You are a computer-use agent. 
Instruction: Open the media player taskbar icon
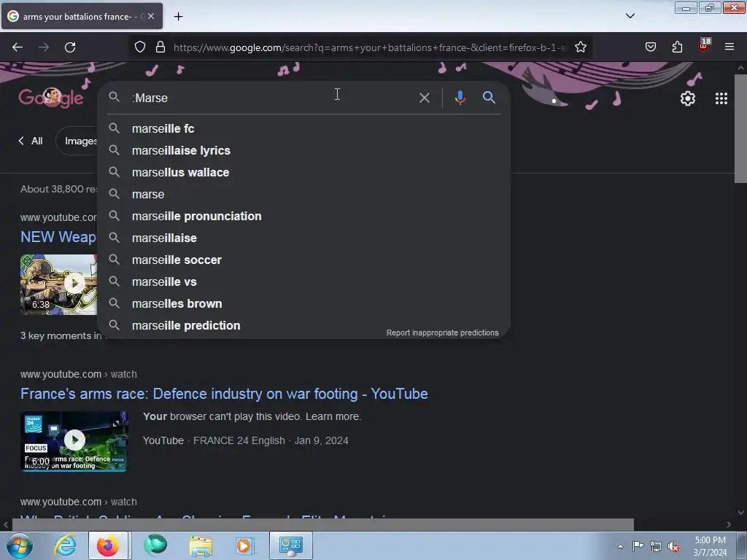pos(244,545)
